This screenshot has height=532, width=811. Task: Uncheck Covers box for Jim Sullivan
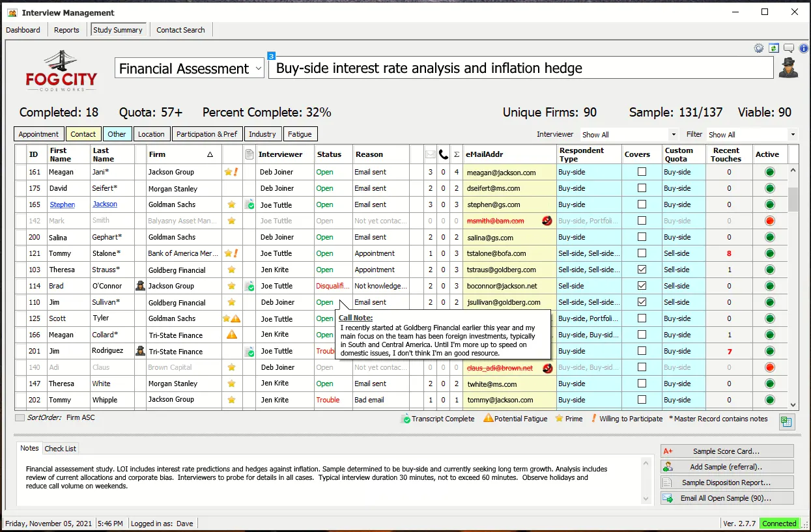(642, 302)
